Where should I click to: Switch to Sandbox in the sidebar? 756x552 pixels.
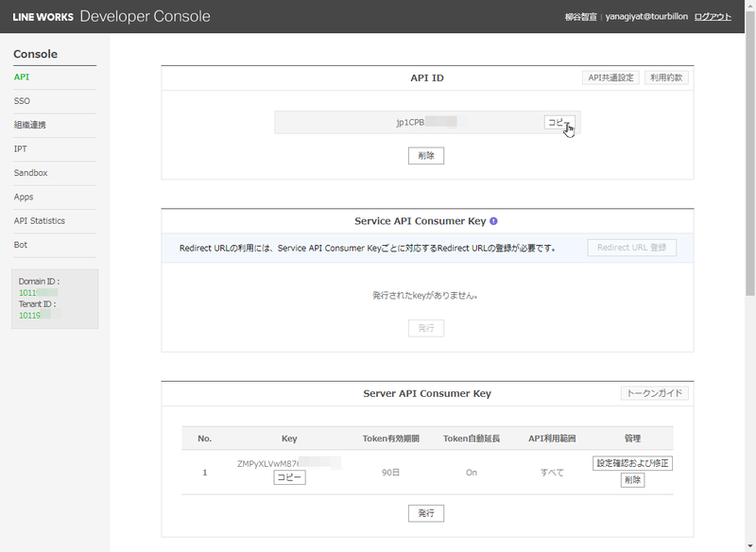pyautogui.click(x=31, y=173)
